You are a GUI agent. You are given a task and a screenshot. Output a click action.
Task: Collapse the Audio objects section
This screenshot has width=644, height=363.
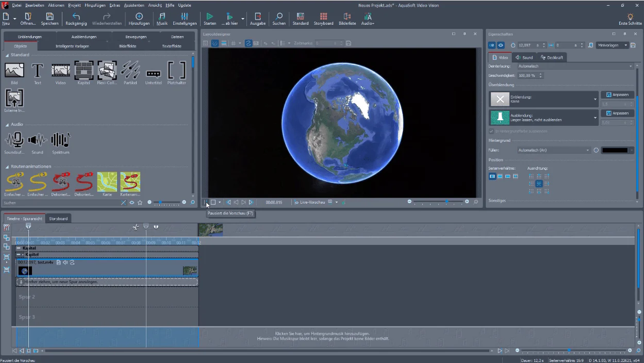coord(7,125)
